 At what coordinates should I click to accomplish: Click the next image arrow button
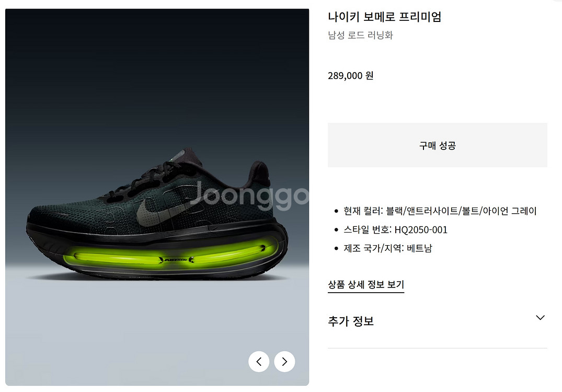(x=284, y=362)
